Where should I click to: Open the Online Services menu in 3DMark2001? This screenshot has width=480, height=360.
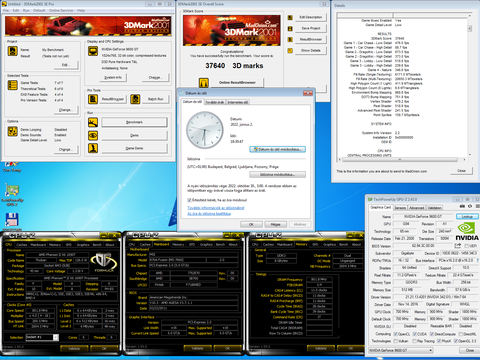point(61,11)
